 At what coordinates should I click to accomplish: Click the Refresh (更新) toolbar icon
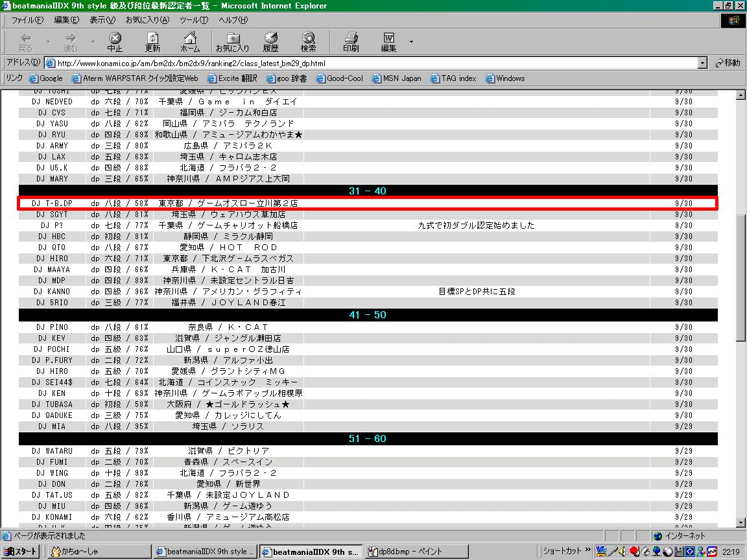pos(152,42)
